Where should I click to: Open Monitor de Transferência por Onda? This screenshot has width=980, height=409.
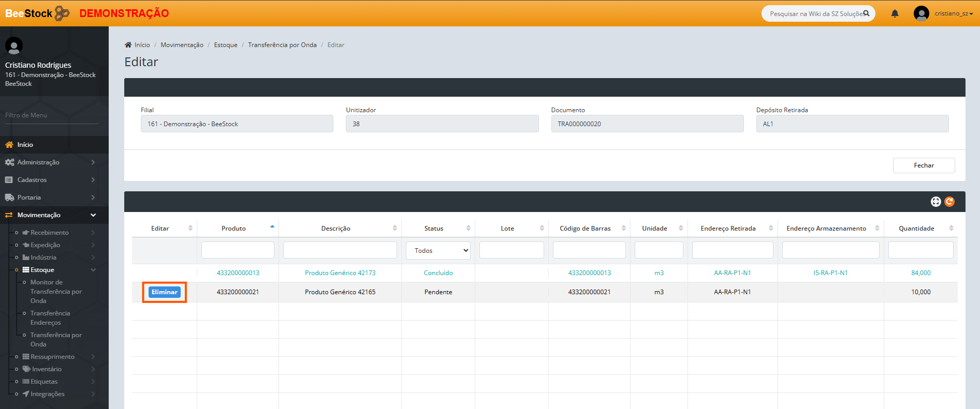[56, 292]
